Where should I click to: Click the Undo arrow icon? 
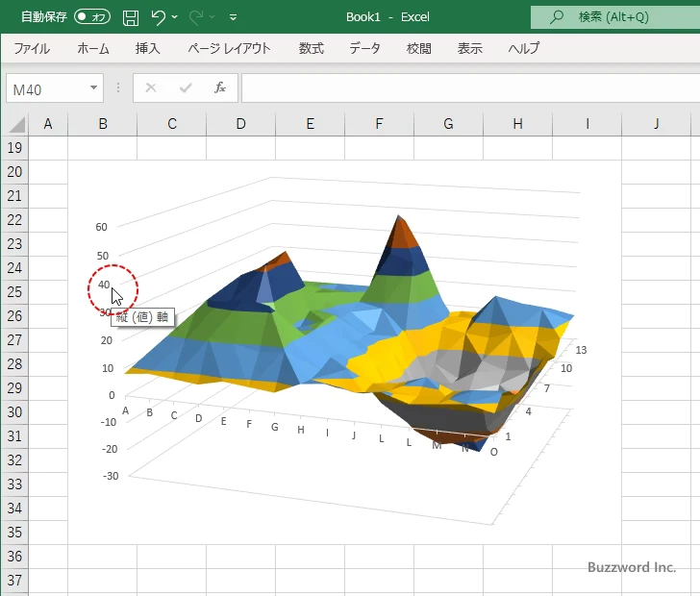coord(159,17)
